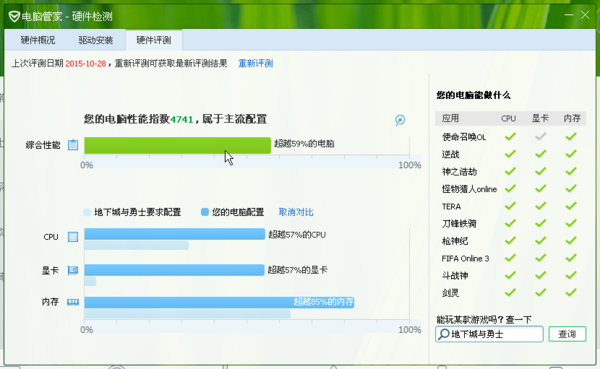Click the CPU checkmark for 逆战
Image resolution: width=600 pixels, height=369 pixels.
pos(510,154)
